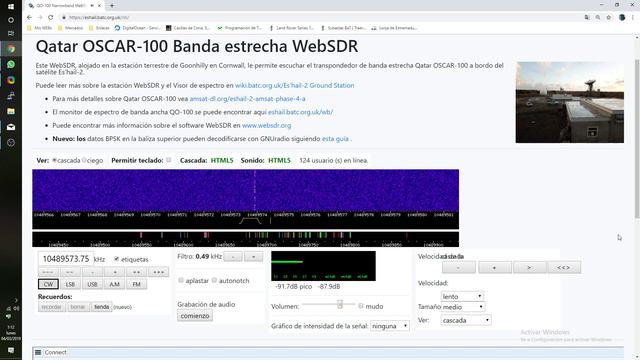This screenshot has width=640, height=360.
Task: Open the Tamaño medio dropdown
Action: click(x=463, y=307)
